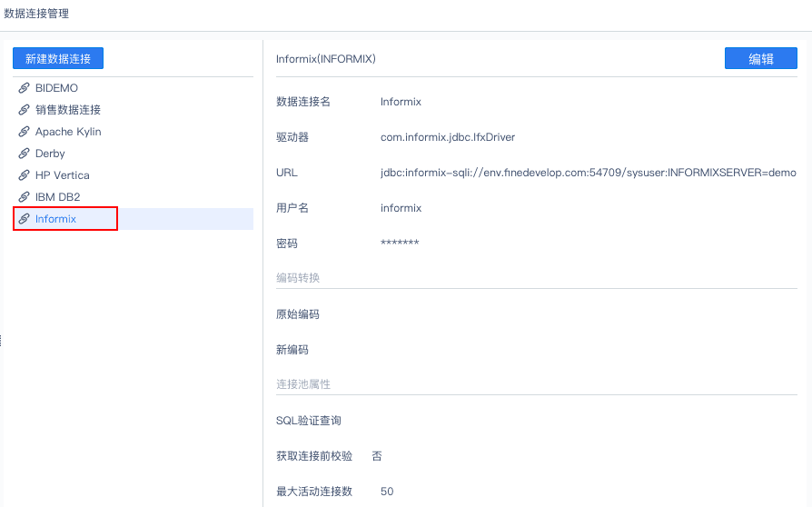The width and height of the screenshot is (812, 507).
Task: Select the Apache Kylin connection
Action: coord(68,132)
